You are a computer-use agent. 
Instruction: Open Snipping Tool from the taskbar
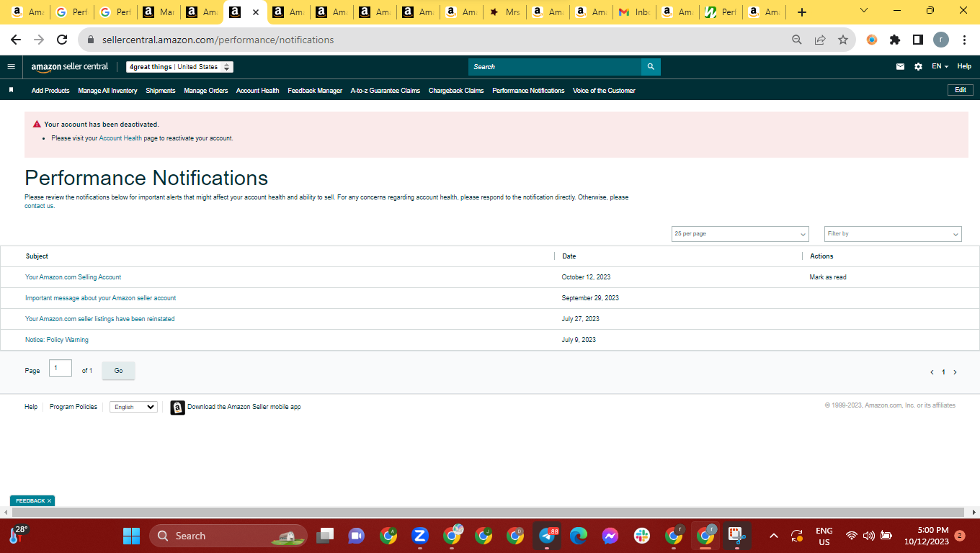tap(736, 536)
